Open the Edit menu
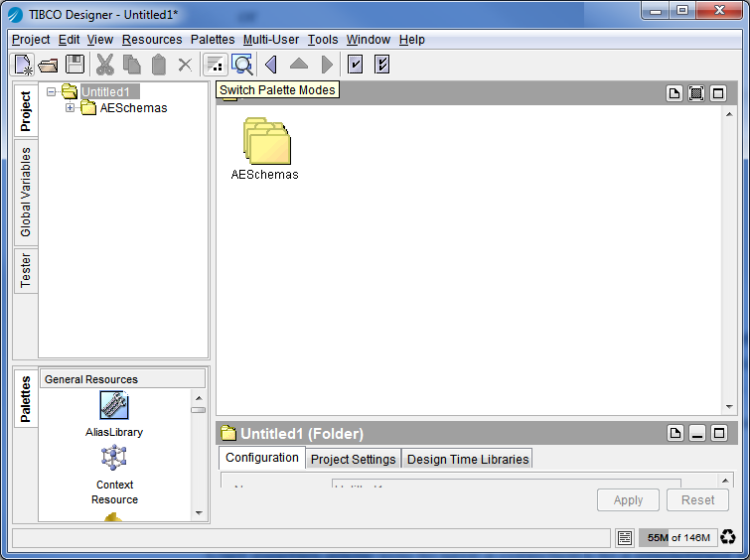Image resolution: width=750 pixels, height=560 pixels. pos(69,39)
